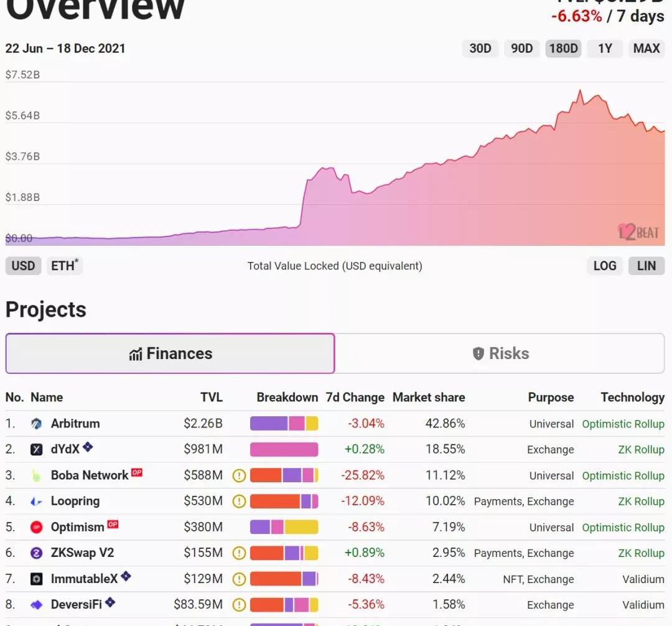Open the Risks tab

(500, 353)
